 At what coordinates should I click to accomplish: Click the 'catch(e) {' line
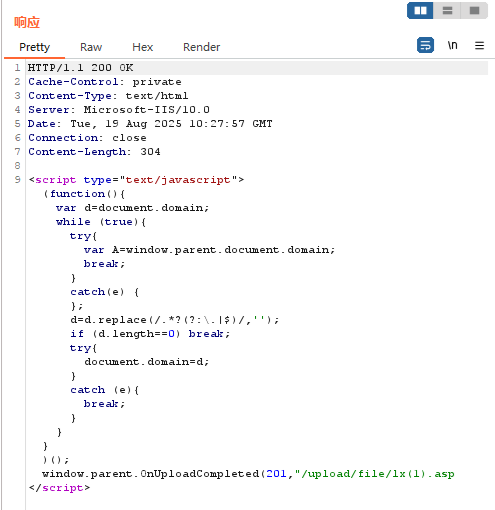click(105, 292)
